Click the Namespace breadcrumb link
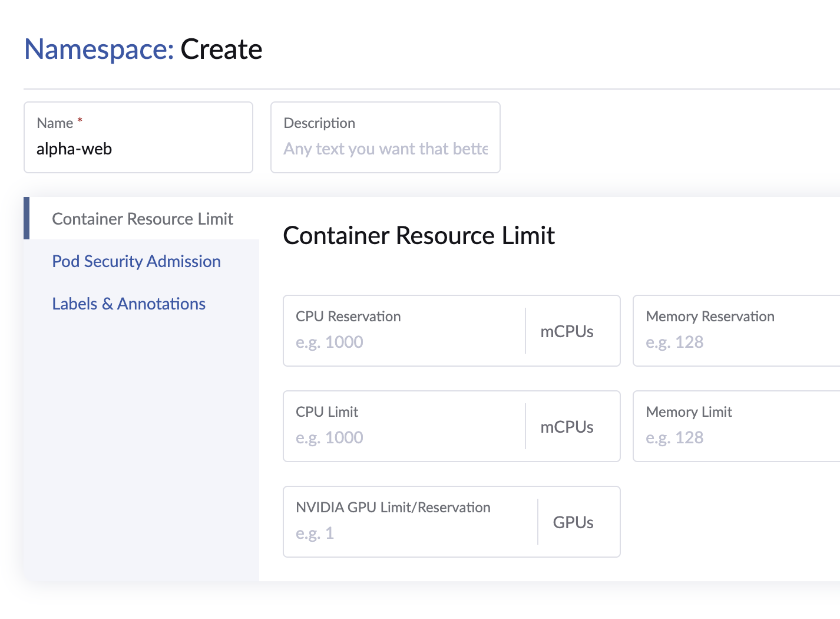 click(99, 49)
